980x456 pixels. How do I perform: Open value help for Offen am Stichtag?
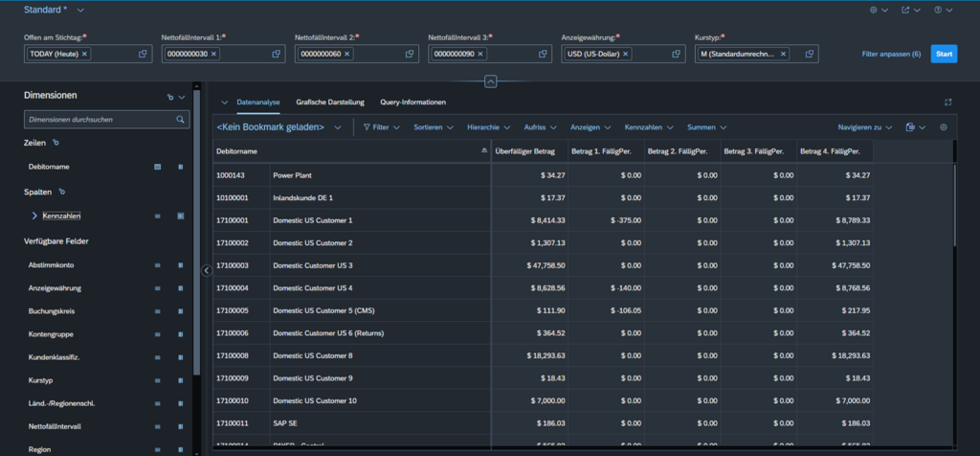click(143, 54)
